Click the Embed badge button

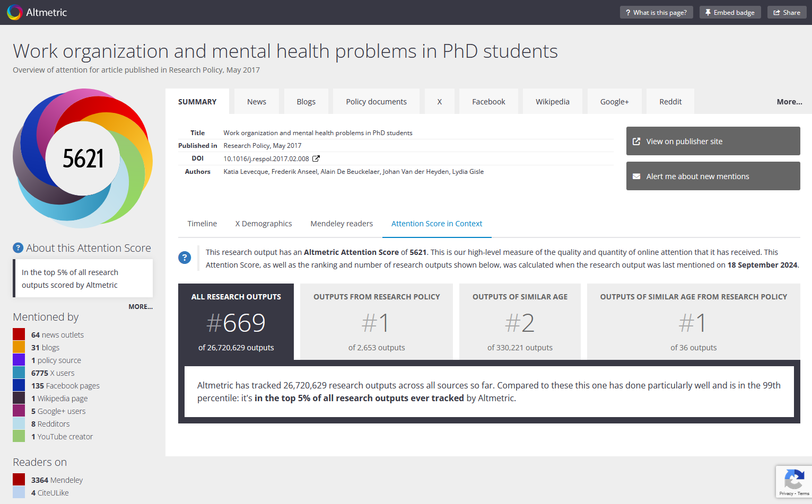tap(730, 12)
